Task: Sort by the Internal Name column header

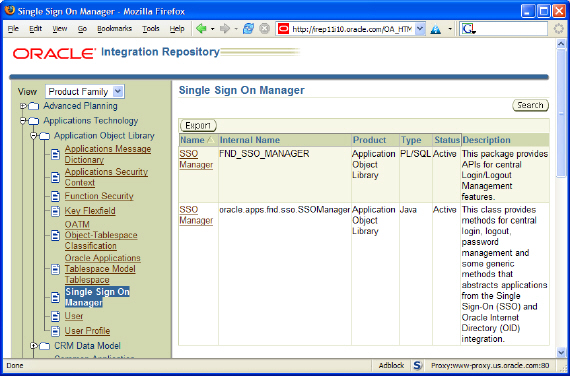Action: tap(250, 140)
